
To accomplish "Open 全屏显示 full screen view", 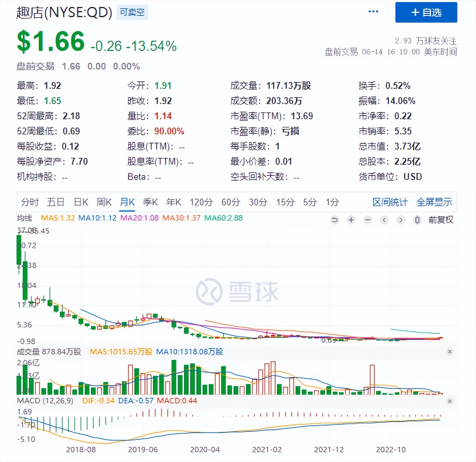I will (434, 202).
